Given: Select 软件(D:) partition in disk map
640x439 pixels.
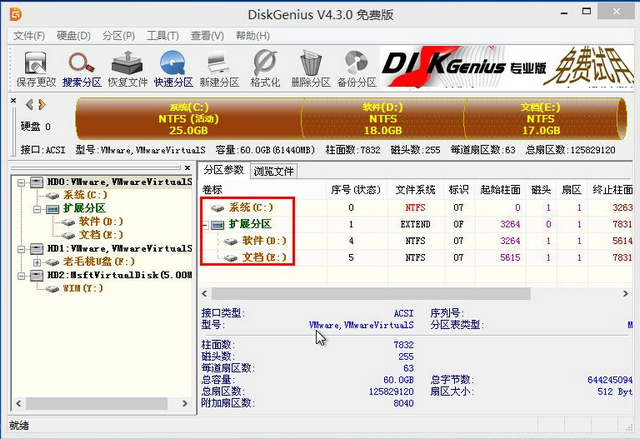Looking at the screenshot, I should click(x=383, y=119).
